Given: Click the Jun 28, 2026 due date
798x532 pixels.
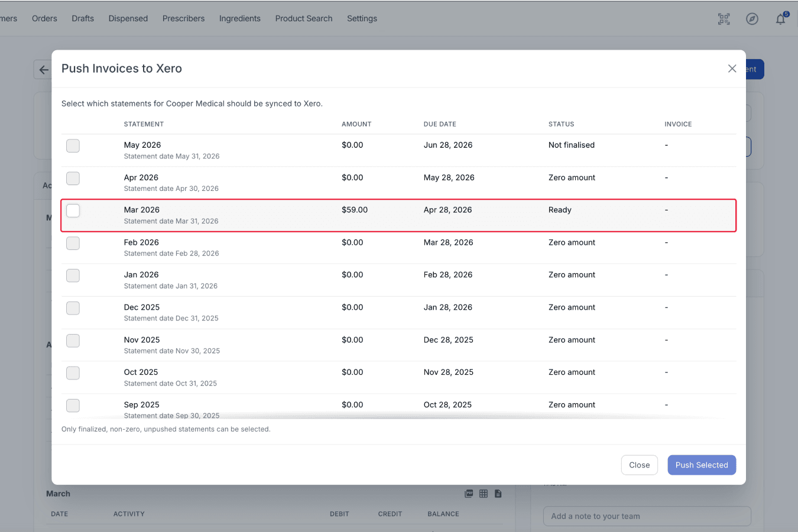Looking at the screenshot, I should coord(448,145).
